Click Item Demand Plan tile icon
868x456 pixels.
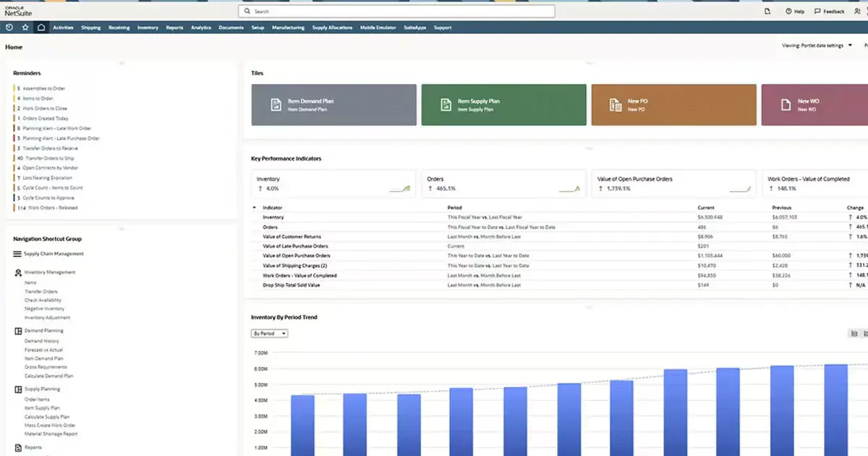(x=275, y=105)
